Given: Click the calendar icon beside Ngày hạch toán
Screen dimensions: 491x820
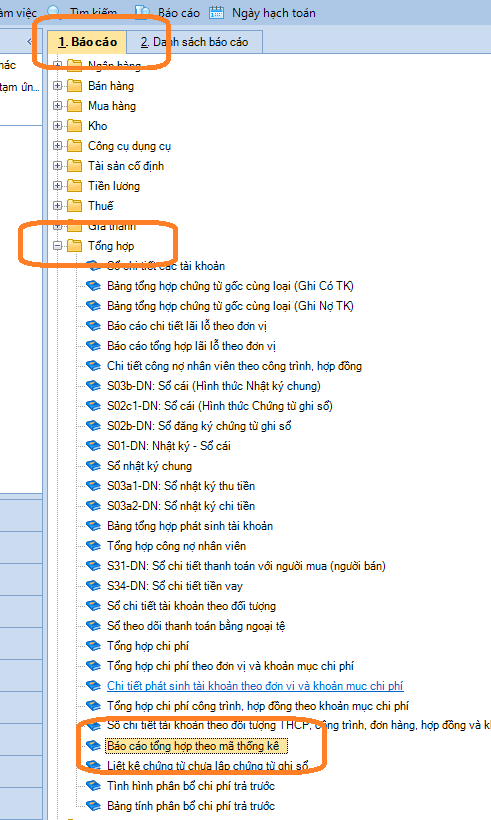Looking at the screenshot, I should point(216,12).
